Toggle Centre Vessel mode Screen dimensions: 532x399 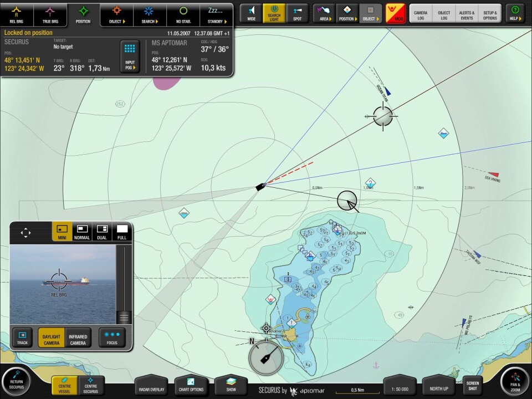65,385
